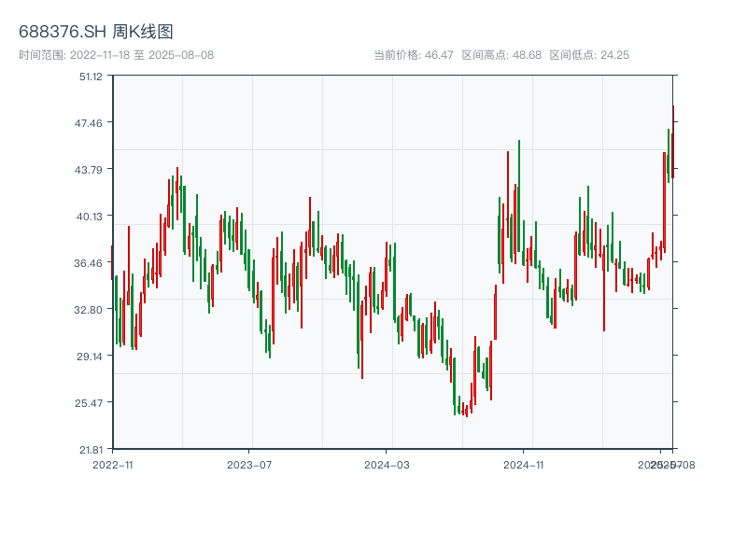Image resolution: width=747 pixels, height=560 pixels.
Task: Click the 40.13 y-axis tick label
Action: 91,216
